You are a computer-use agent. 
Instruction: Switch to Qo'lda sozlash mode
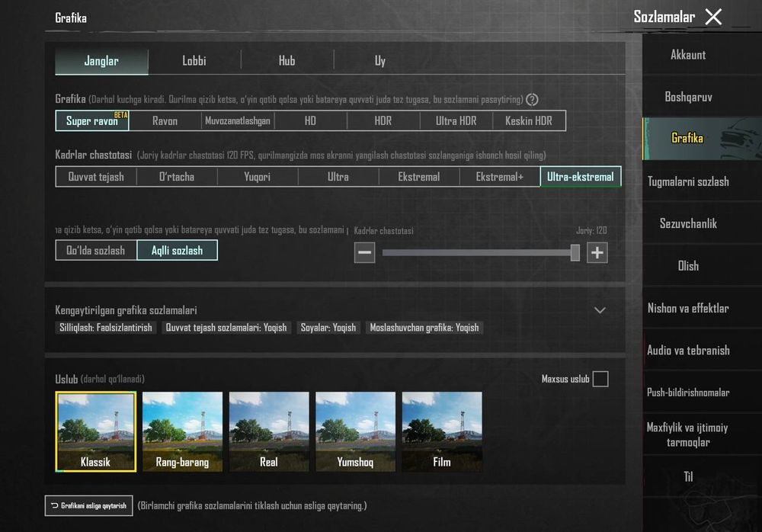click(x=96, y=251)
